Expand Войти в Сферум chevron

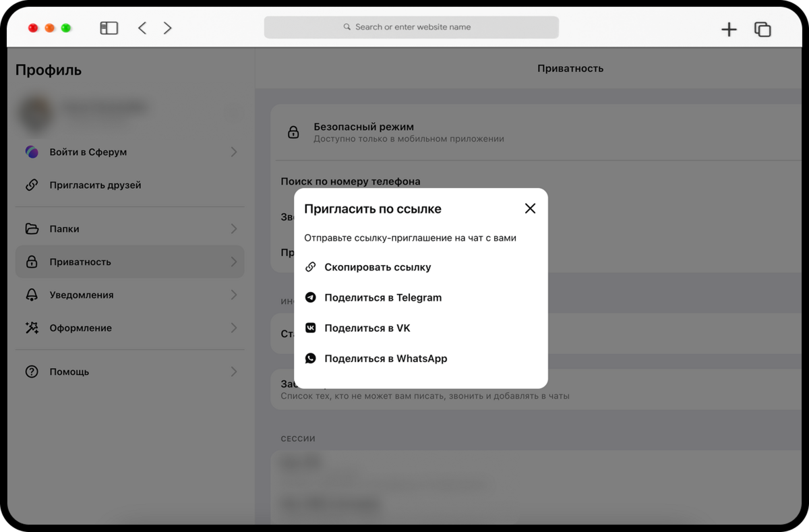[x=233, y=152]
